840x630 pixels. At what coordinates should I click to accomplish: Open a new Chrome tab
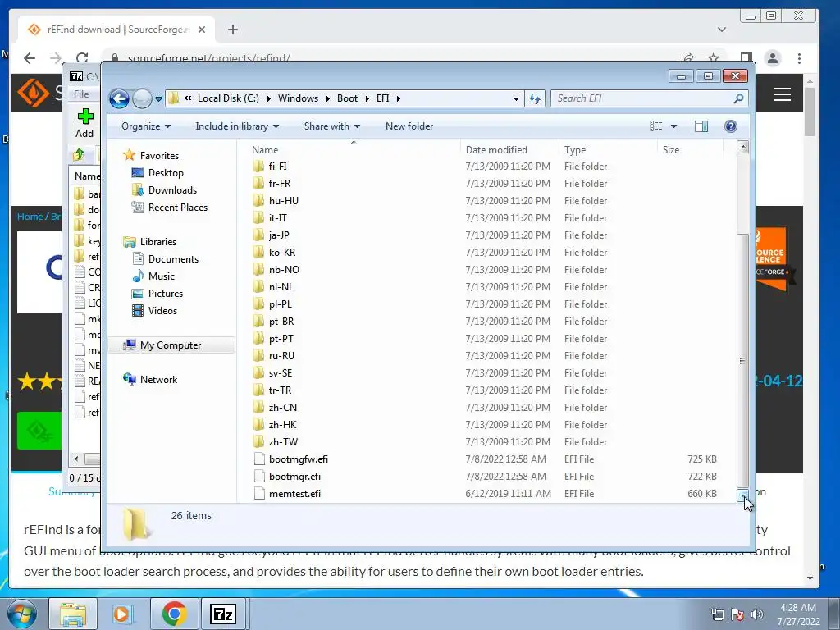pyautogui.click(x=232, y=30)
